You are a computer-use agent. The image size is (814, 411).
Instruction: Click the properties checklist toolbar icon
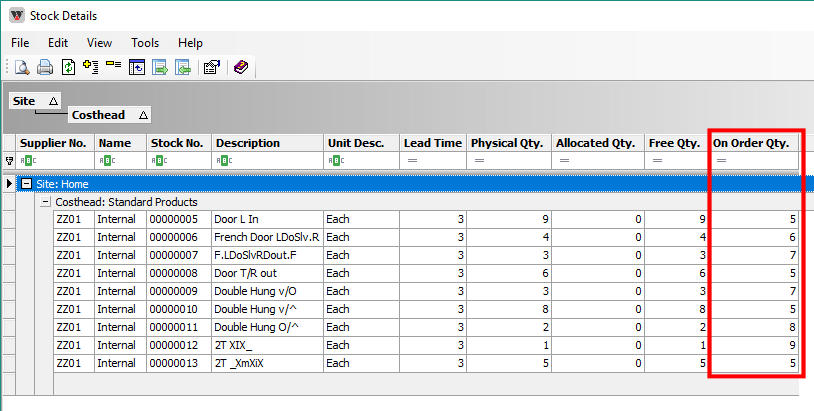[x=211, y=68]
